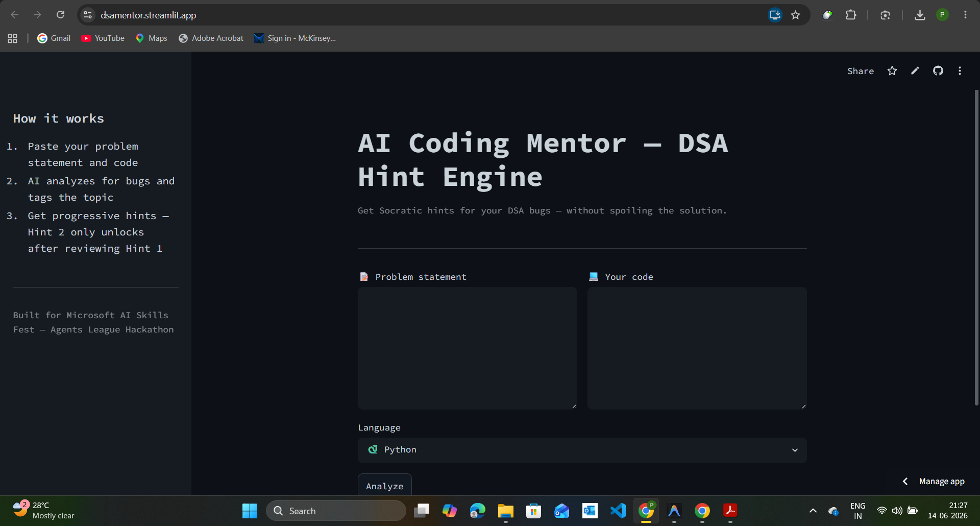Screen dimensions: 980x526
Task: Click Manage app button
Action: 942,481
